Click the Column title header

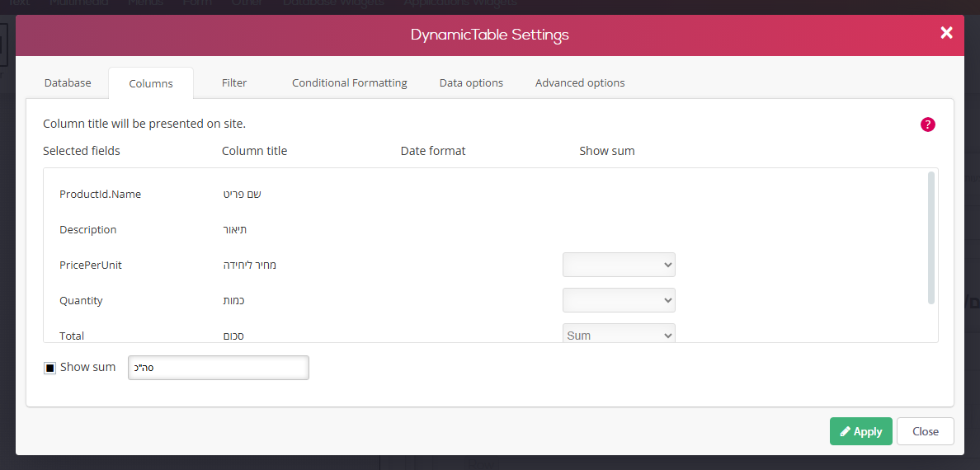(254, 151)
